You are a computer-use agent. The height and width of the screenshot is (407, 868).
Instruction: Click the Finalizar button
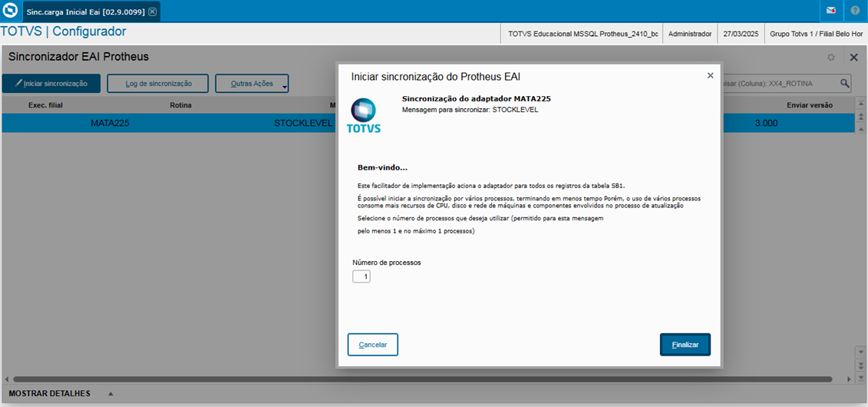pos(685,345)
